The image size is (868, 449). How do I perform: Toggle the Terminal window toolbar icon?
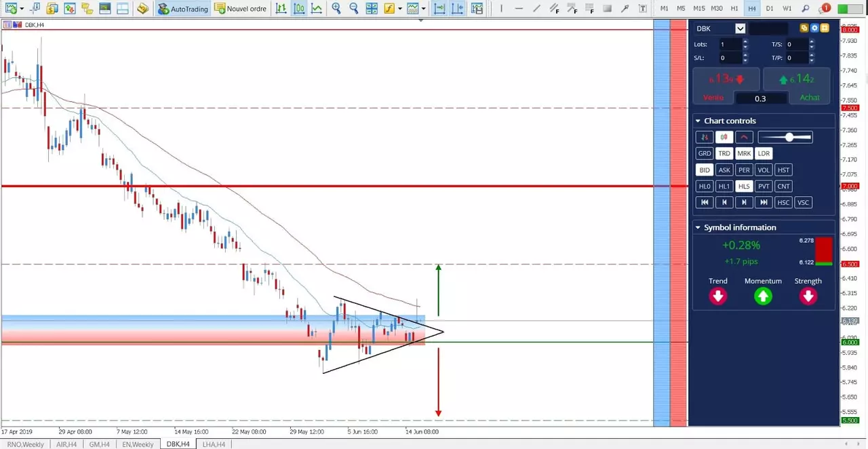(104, 9)
